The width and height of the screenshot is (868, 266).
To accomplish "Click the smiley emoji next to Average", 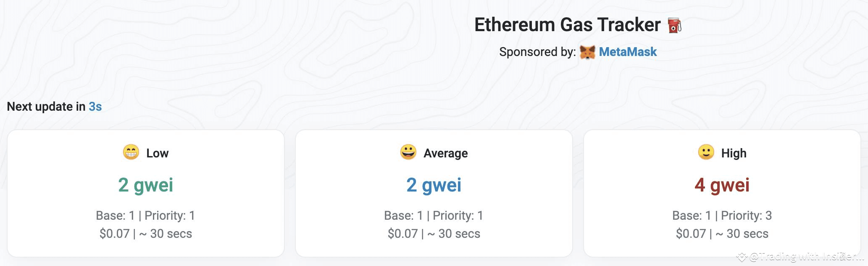I will 408,152.
